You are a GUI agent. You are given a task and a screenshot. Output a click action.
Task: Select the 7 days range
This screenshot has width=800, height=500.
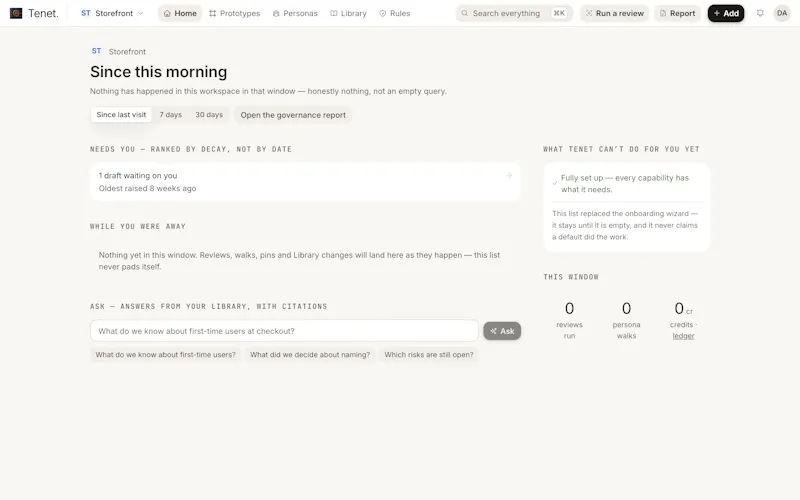(x=170, y=115)
